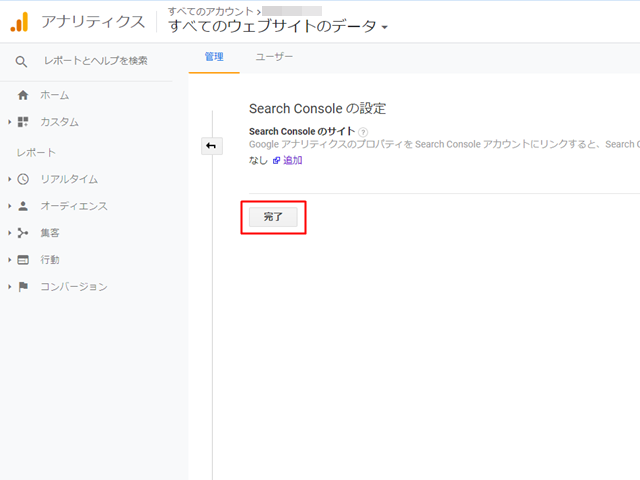Click the コンバージョン flag icon
The width and height of the screenshot is (640, 480).
click(x=23, y=287)
